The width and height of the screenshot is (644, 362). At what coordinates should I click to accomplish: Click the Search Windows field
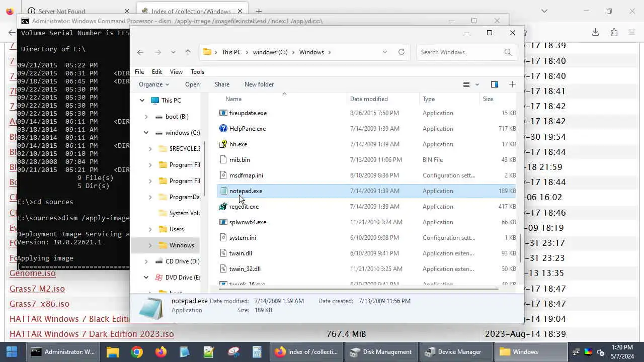[459, 52]
